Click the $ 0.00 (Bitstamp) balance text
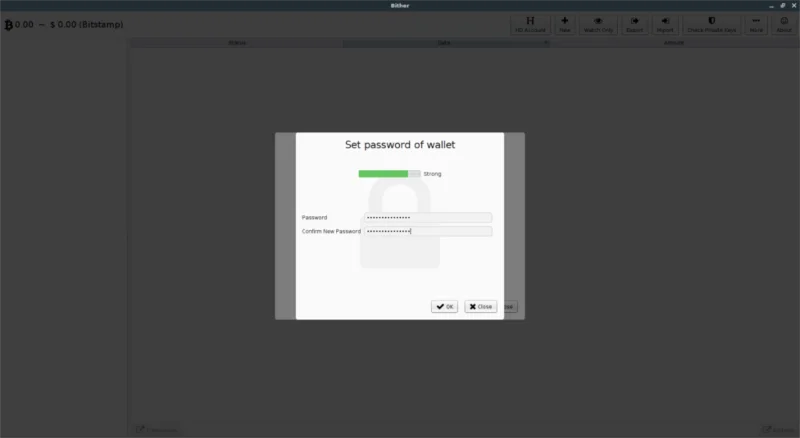The width and height of the screenshot is (800, 438). [87, 25]
